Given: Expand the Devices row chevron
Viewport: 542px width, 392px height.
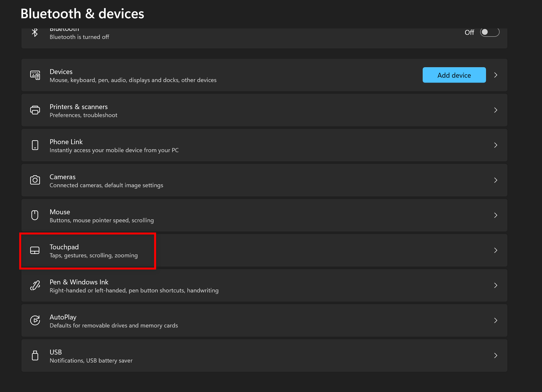Looking at the screenshot, I should (496, 75).
